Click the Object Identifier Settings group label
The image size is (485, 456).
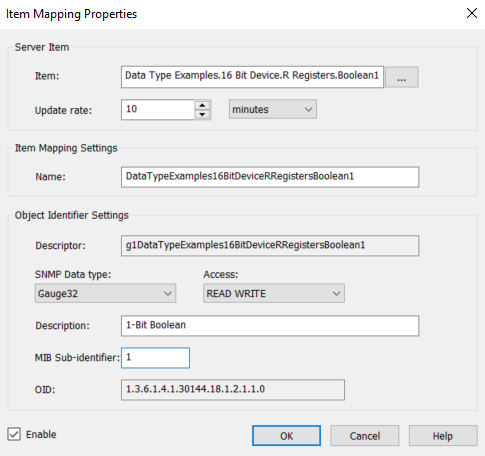tap(72, 215)
